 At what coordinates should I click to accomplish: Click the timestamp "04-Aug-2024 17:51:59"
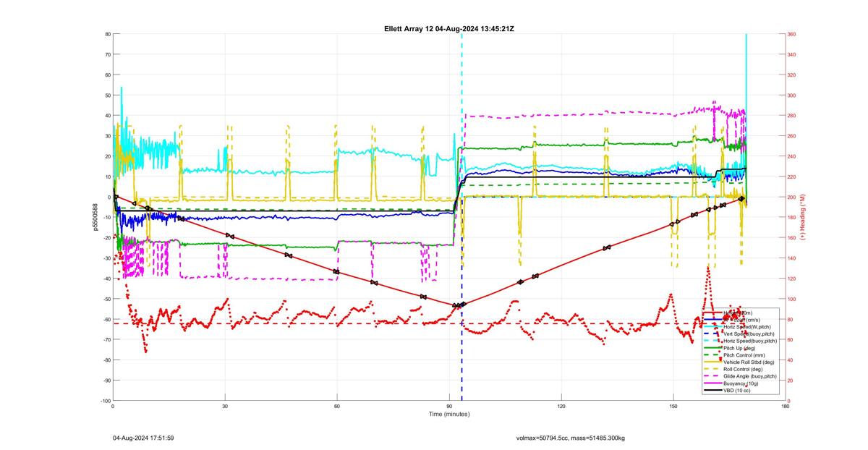tap(143, 438)
